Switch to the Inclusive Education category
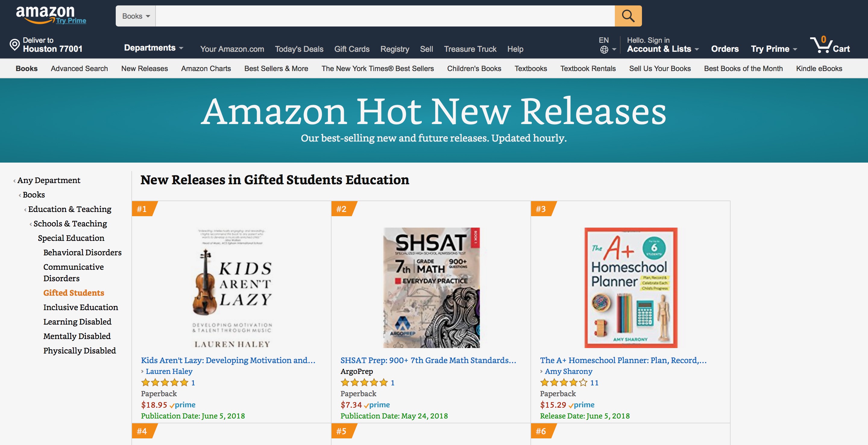Image resolution: width=868 pixels, height=445 pixels. pos(80,307)
